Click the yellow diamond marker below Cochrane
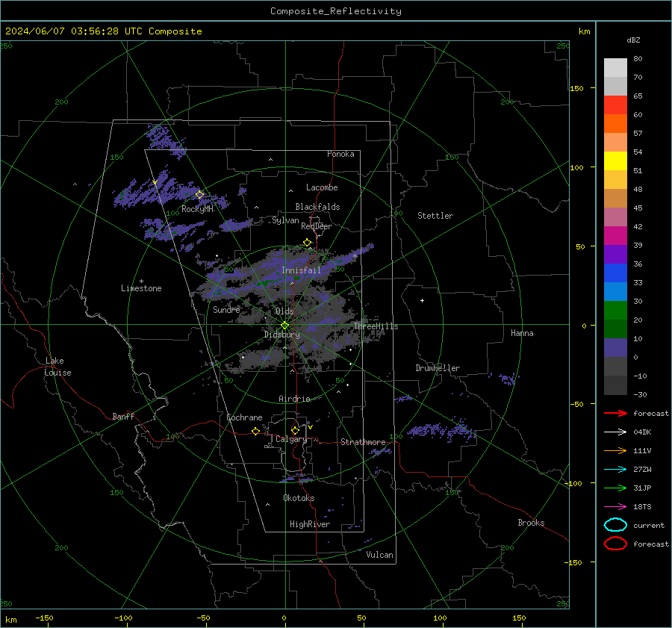 (x=255, y=431)
